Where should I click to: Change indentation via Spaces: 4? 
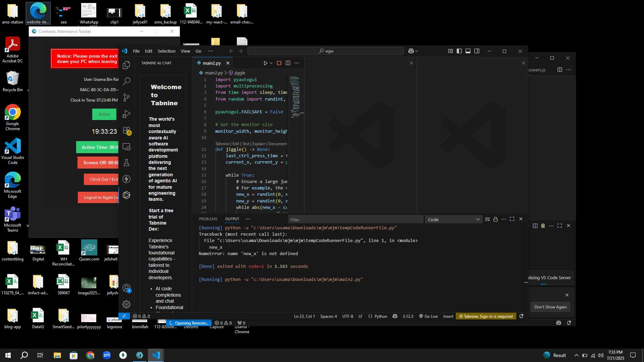328,316
